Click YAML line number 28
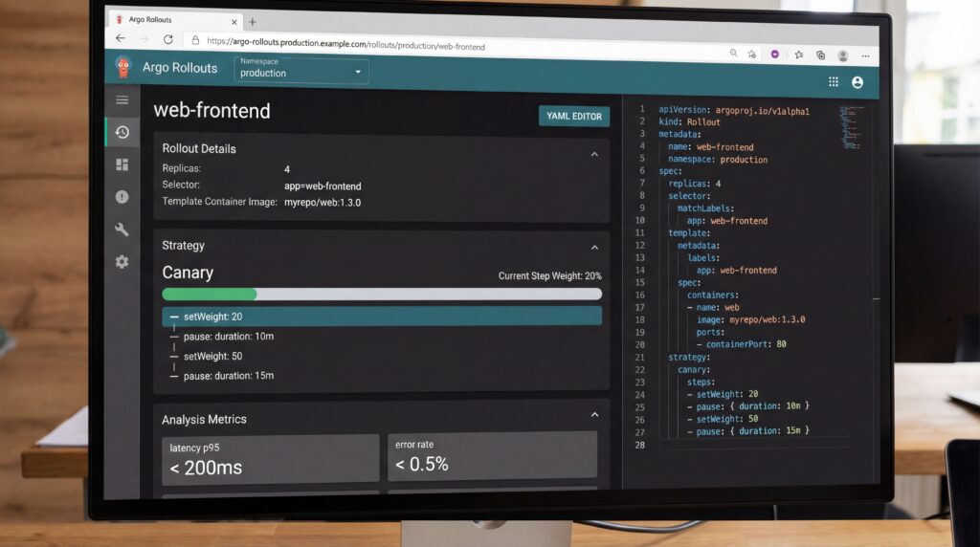 [x=639, y=446]
